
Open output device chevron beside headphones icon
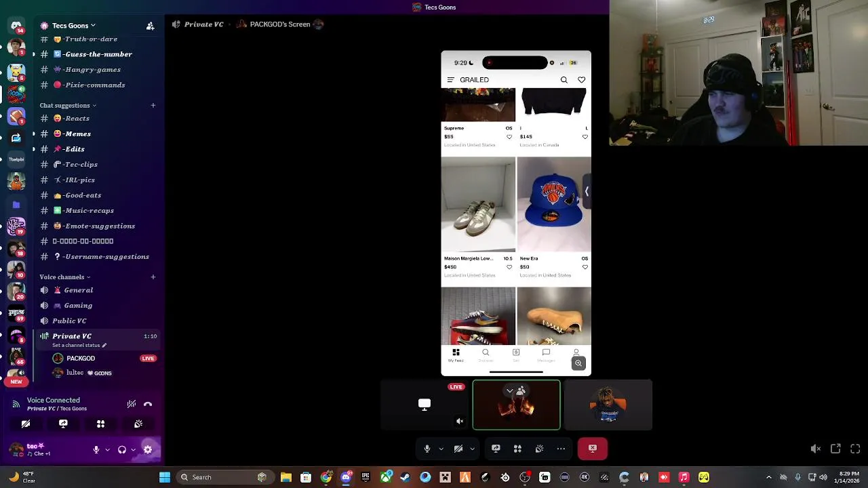pos(133,449)
